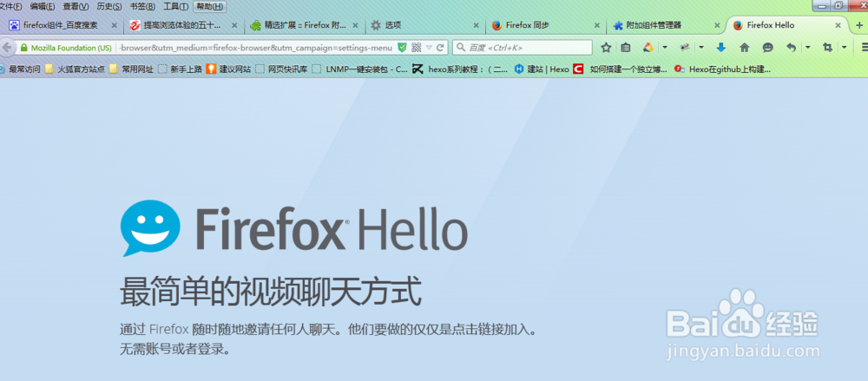
Task: Click the green site security shield icon
Action: (x=403, y=48)
